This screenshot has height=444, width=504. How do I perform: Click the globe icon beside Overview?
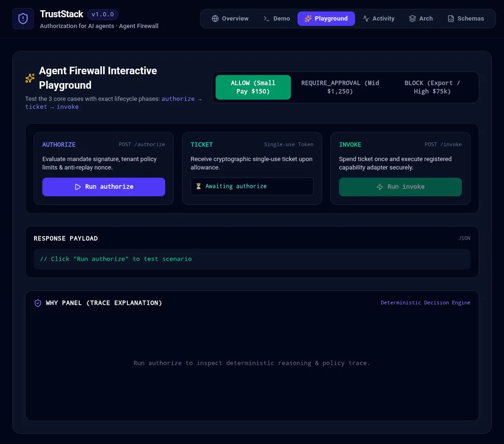[215, 19]
